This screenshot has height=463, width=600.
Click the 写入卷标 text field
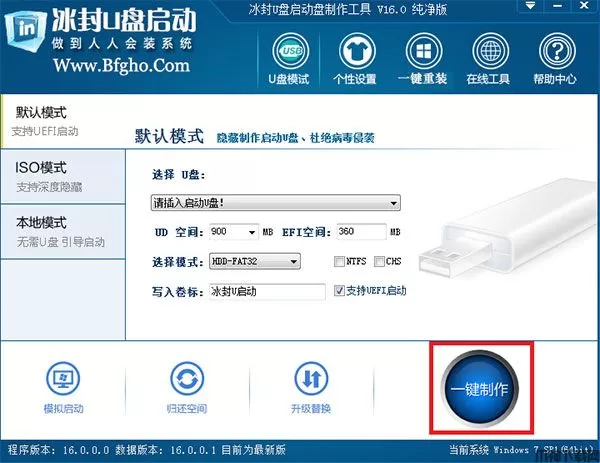[x=267, y=292]
